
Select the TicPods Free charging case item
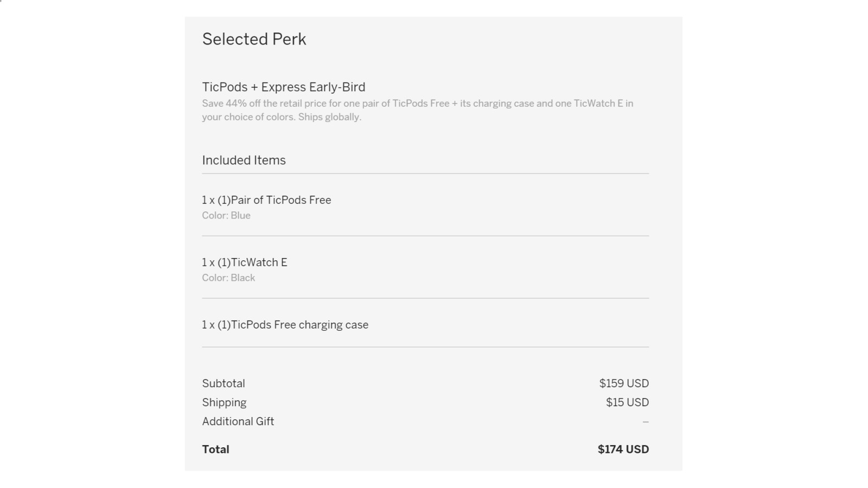coord(285,325)
